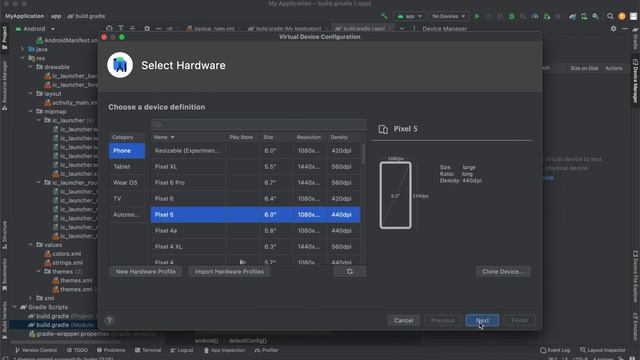Open the Resource Manager side tool window
640x360 pixels.
[x=4, y=85]
